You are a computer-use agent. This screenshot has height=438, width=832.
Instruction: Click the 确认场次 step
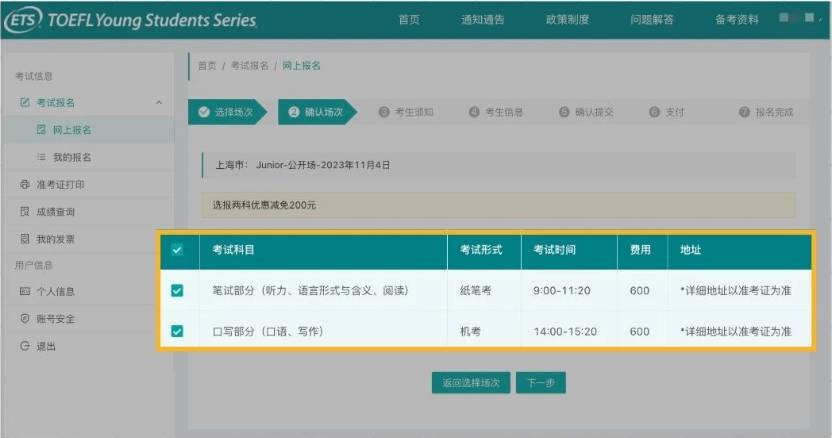317,112
